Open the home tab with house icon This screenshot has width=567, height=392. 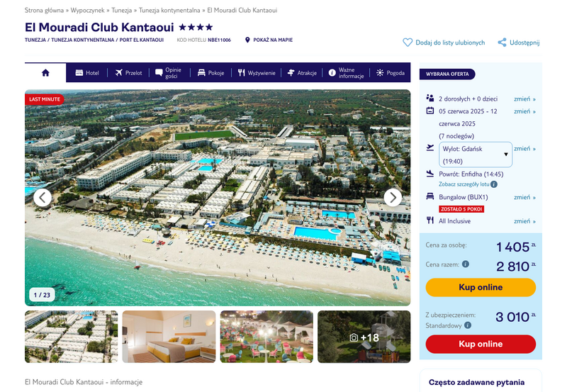click(45, 73)
